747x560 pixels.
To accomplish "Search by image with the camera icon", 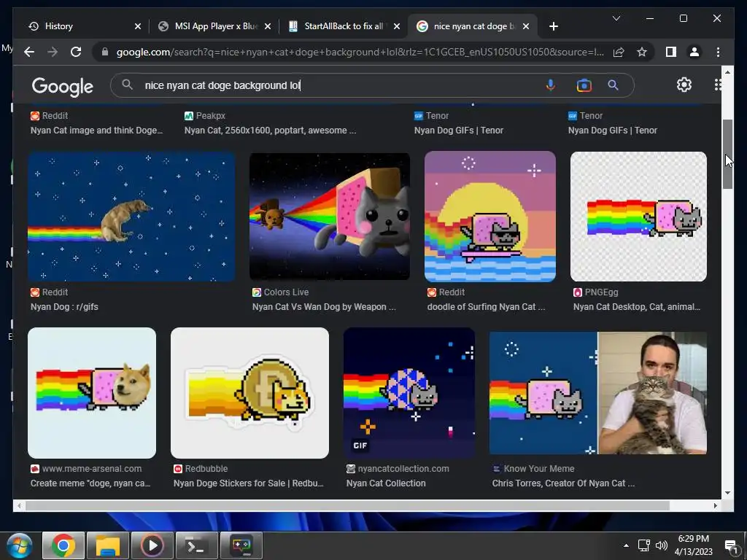I will [584, 85].
